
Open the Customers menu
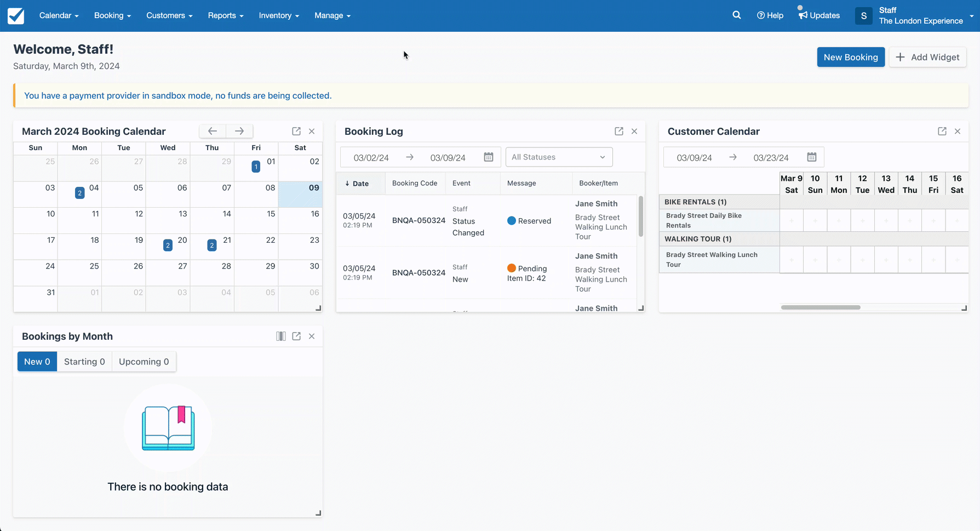click(x=169, y=15)
